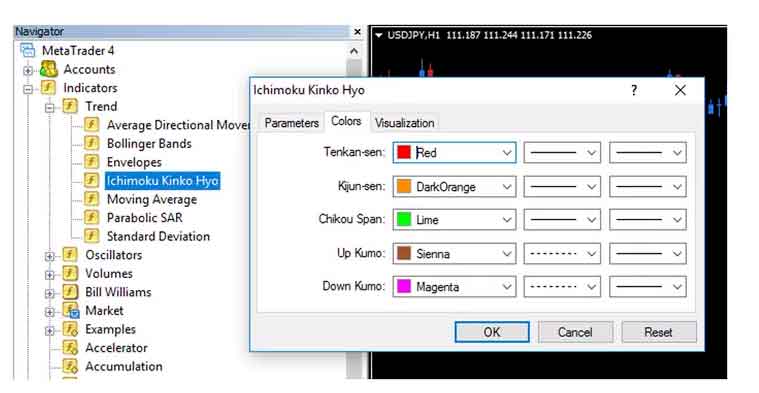
Task: Select the Bollinger Bands tree label
Action: tap(149, 144)
